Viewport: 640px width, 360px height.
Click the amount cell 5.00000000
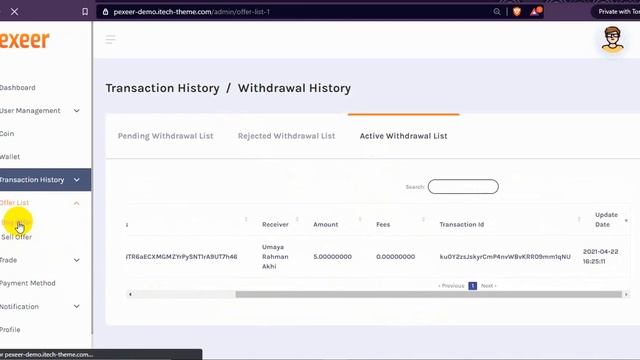(332, 257)
